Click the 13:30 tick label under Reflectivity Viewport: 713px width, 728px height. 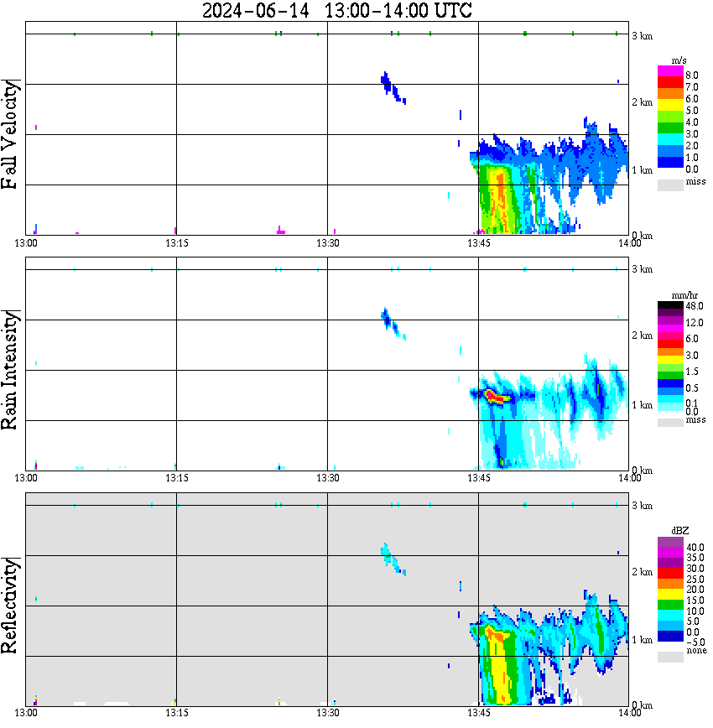[x=327, y=713]
